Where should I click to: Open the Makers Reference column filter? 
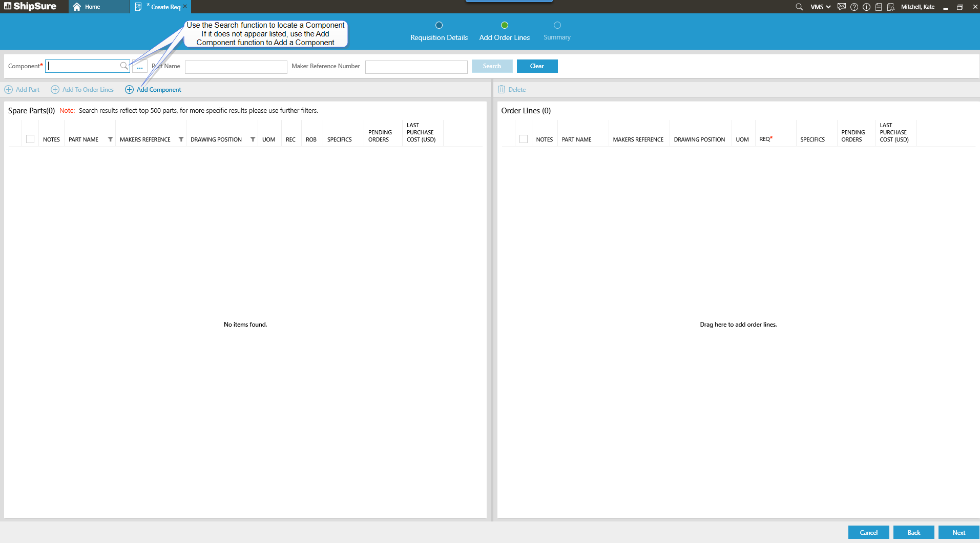(x=181, y=139)
